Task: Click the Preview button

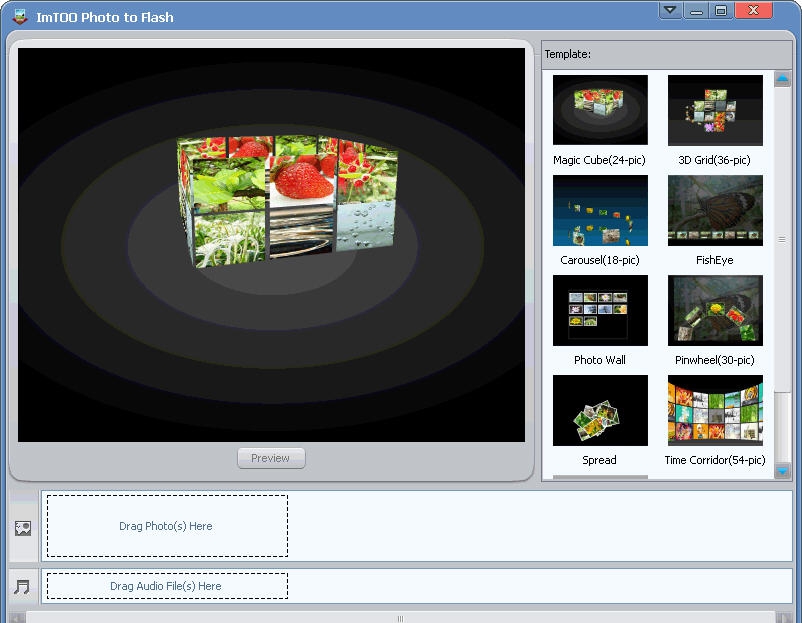Action: 270,458
